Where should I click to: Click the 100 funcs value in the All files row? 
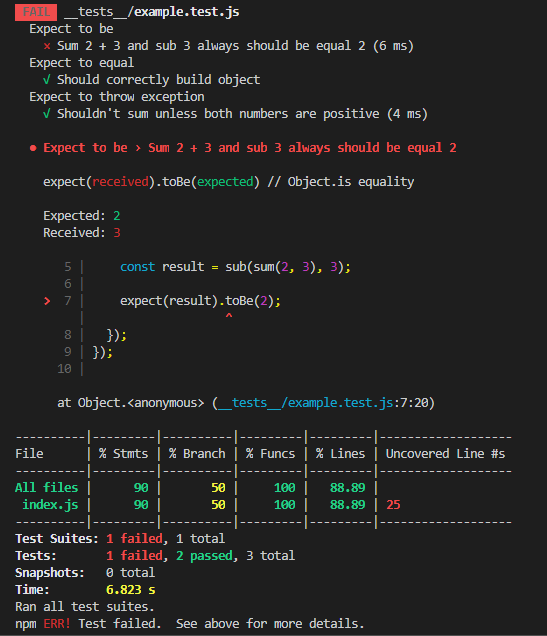point(285,488)
